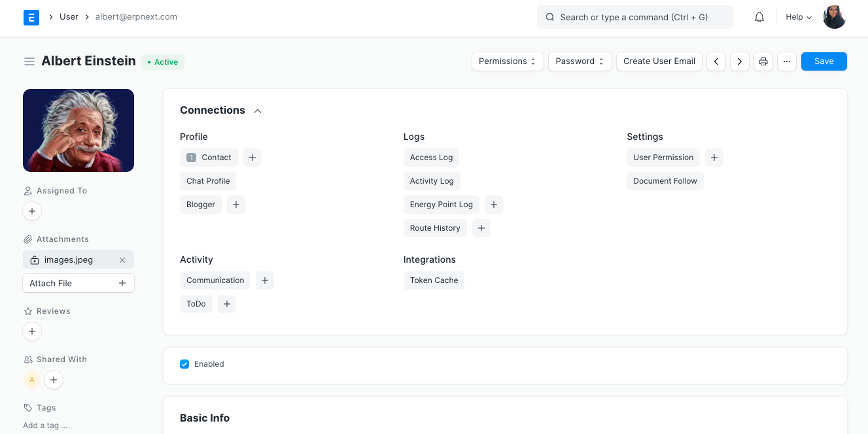Open Chat Profile connection
Image resolution: width=868 pixels, height=434 pixels.
click(x=208, y=181)
